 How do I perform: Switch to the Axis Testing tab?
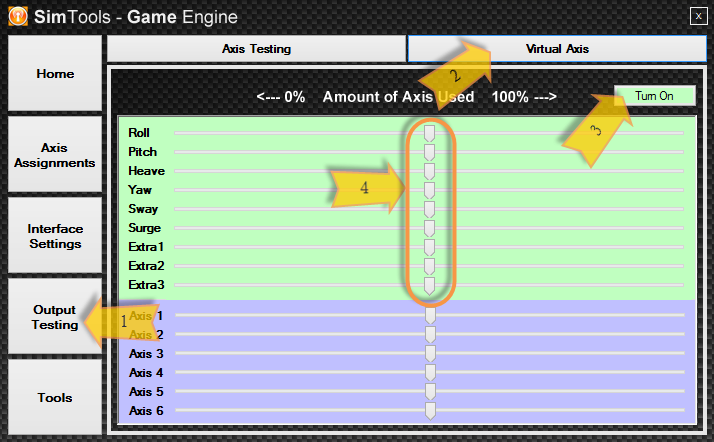256,49
